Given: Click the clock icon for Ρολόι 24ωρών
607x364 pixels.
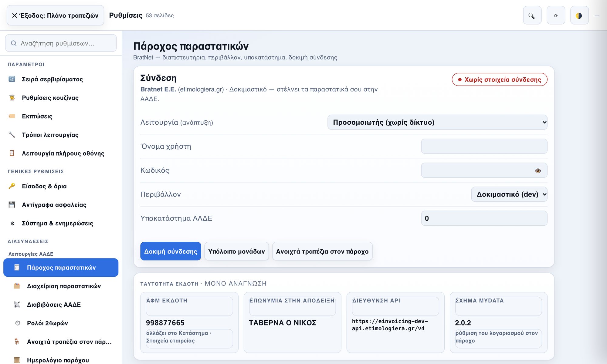Looking at the screenshot, I should pos(18,323).
